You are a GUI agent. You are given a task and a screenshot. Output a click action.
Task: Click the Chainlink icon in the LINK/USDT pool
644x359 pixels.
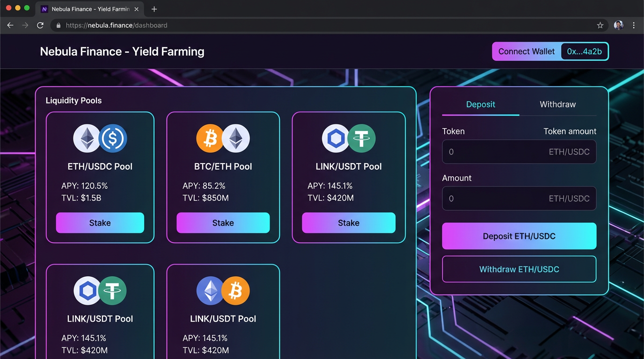tap(336, 138)
